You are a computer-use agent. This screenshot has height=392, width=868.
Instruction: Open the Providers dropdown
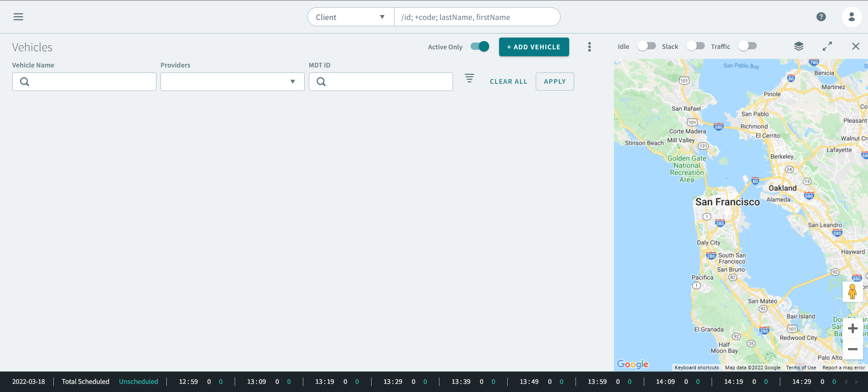tap(232, 82)
